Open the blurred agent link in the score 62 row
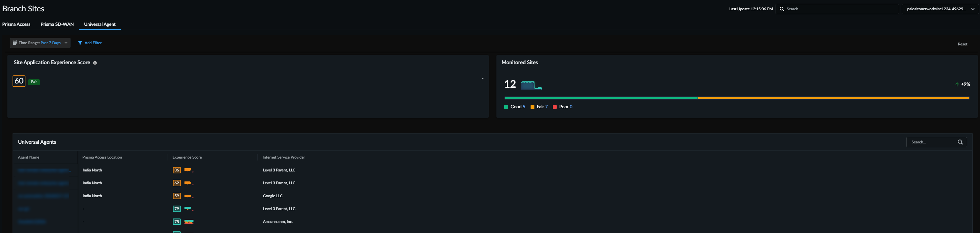The height and width of the screenshot is (233, 980). coord(44,183)
